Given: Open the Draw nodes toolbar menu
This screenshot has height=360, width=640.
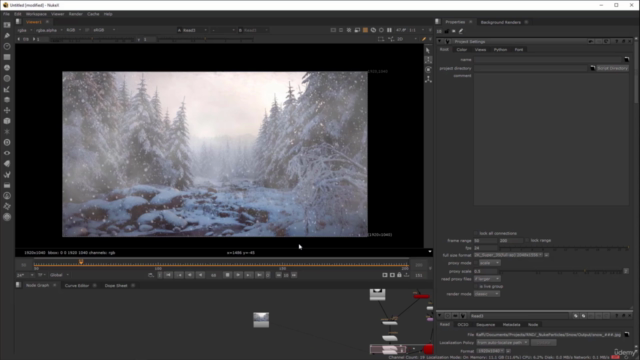Looking at the screenshot, I should (7, 36).
